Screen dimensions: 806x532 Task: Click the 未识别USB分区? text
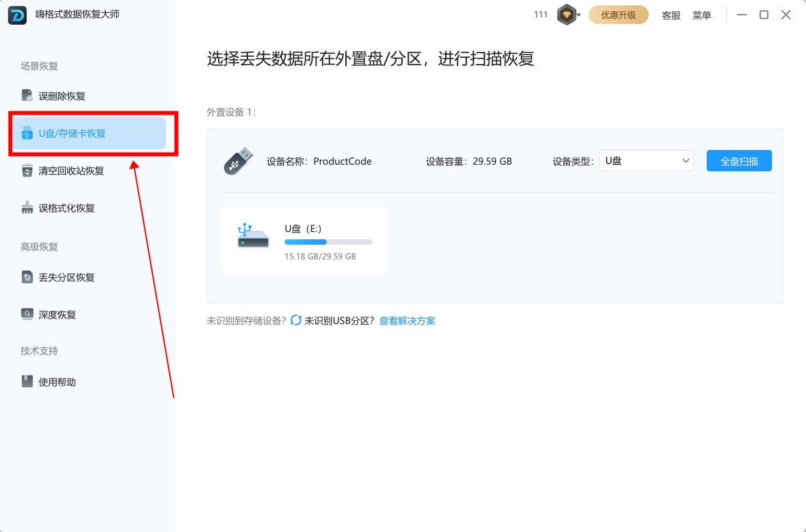click(x=340, y=321)
